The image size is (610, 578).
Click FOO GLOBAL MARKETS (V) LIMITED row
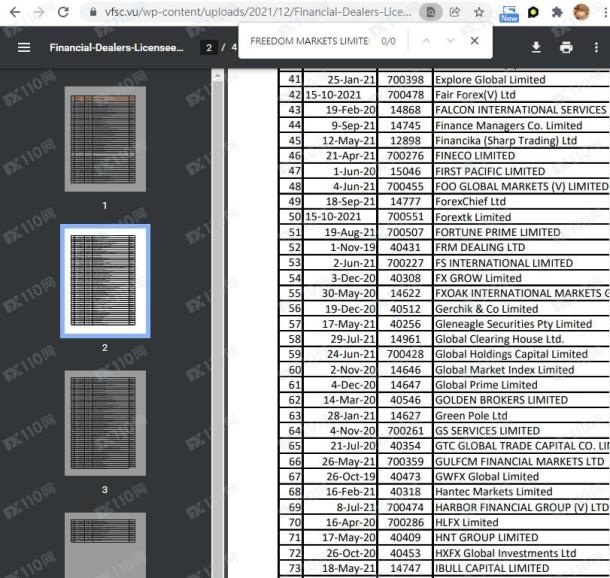pyautogui.click(x=444, y=186)
